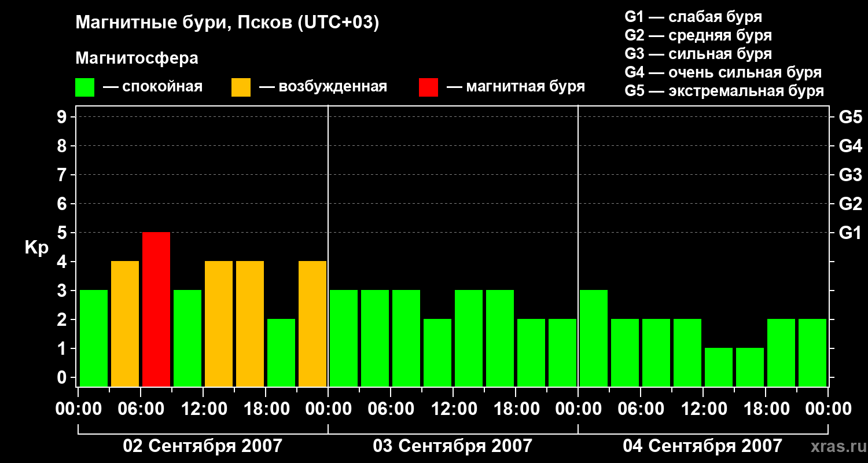The height and width of the screenshot is (463, 868).
Task: Click the '02 Сентября 2007' date label
Action: point(203,446)
